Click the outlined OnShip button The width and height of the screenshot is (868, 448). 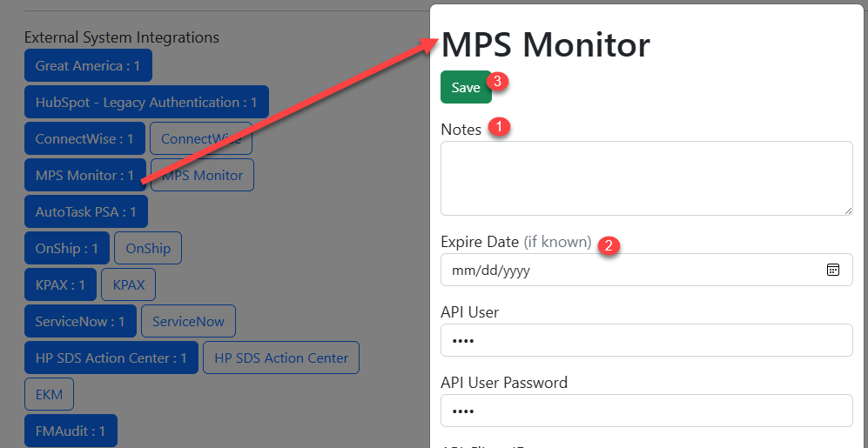coord(148,248)
